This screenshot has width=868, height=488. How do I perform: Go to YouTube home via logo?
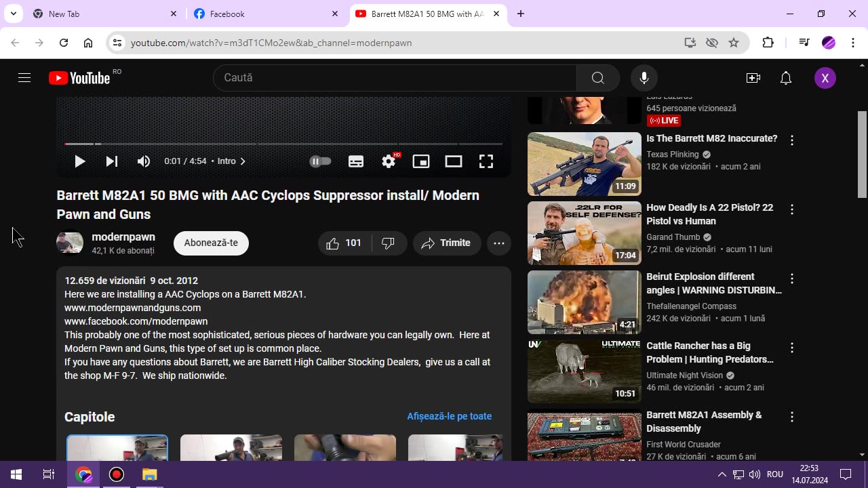[79, 78]
